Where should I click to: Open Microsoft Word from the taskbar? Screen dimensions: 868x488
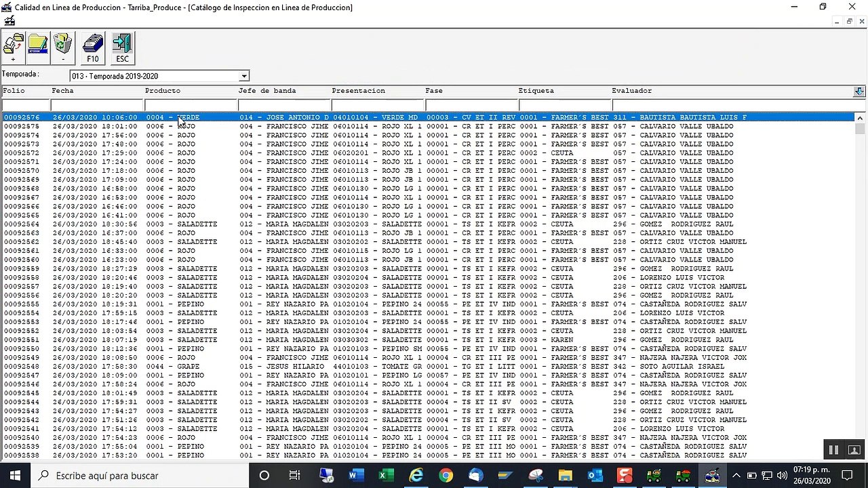[x=356, y=476]
